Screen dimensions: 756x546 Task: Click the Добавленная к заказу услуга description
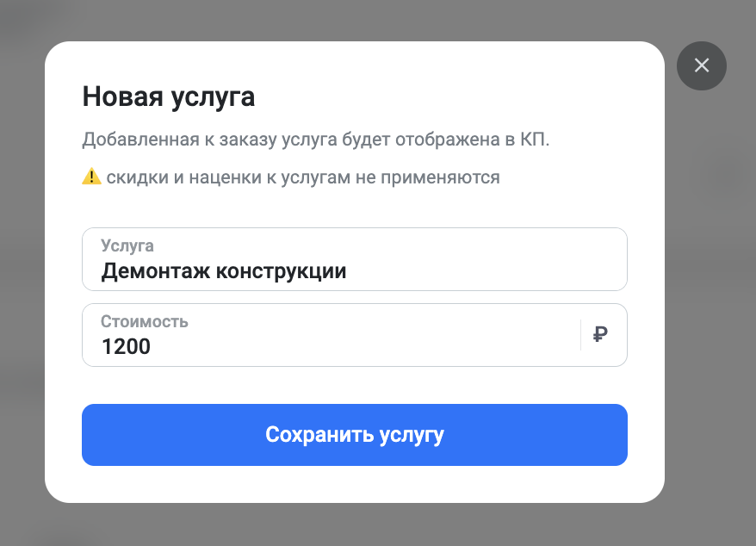(x=316, y=140)
